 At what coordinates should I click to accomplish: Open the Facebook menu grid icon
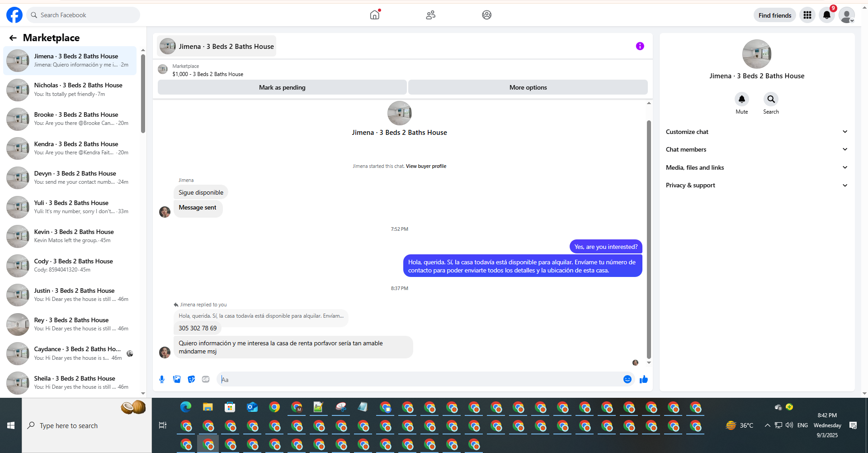click(807, 15)
